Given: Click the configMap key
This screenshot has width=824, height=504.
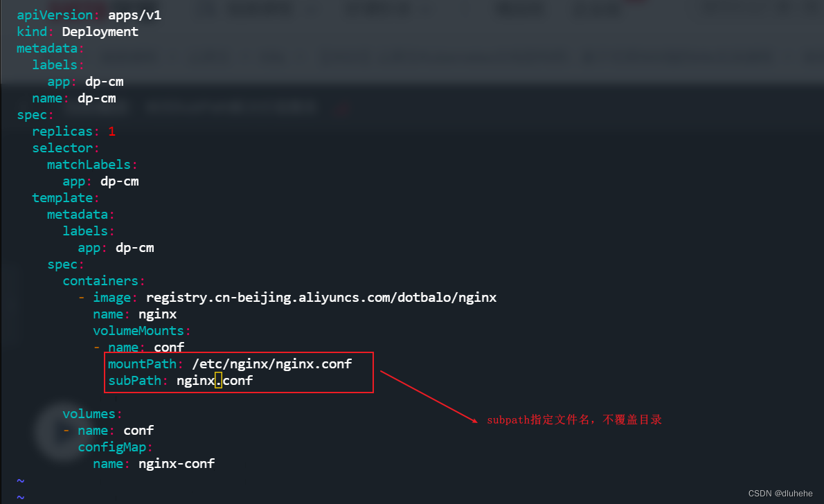Looking at the screenshot, I should point(112,447).
